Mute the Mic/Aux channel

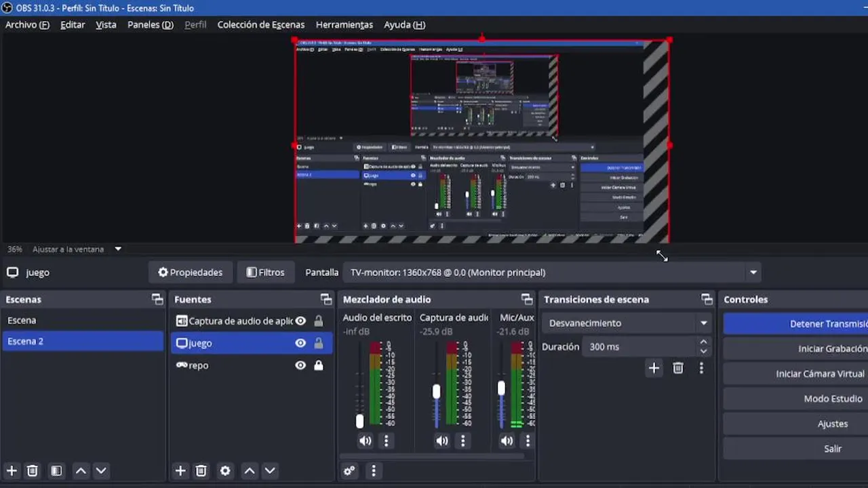[507, 441]
